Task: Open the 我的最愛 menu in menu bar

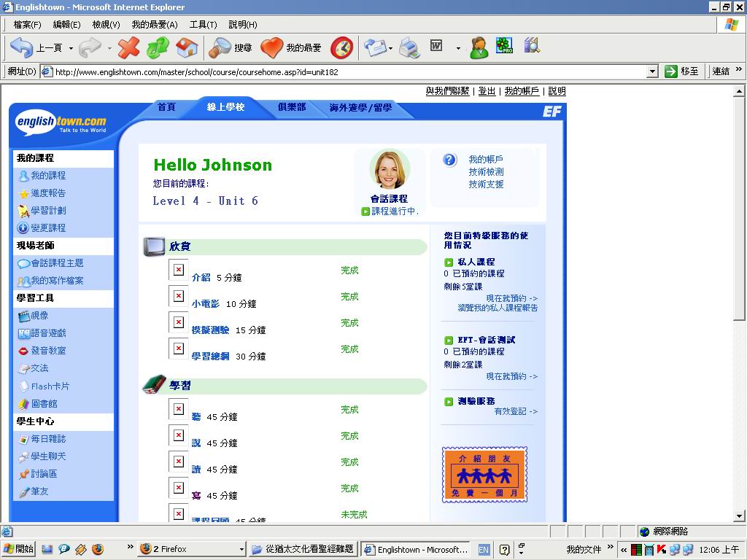Action: [x=154, y=25]
